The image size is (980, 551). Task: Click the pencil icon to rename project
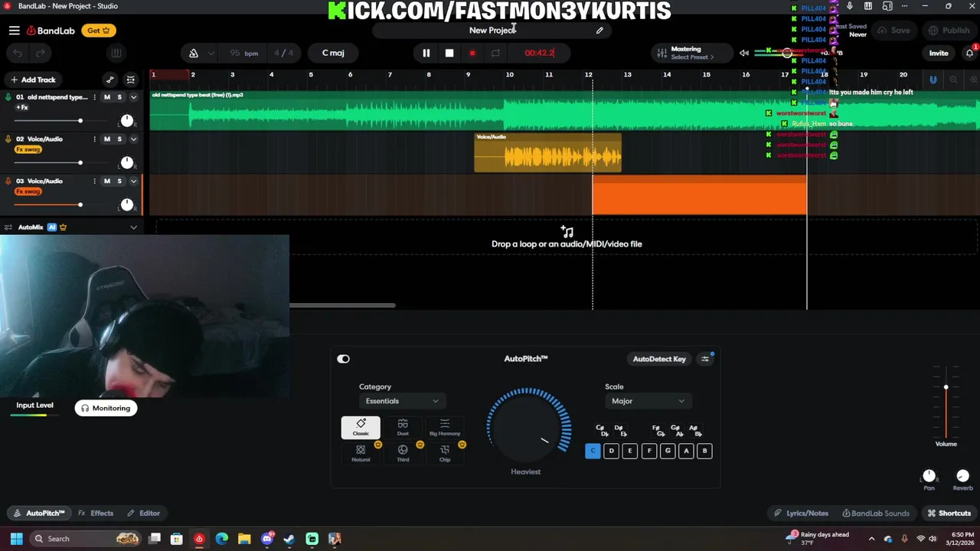pos(599,31)
